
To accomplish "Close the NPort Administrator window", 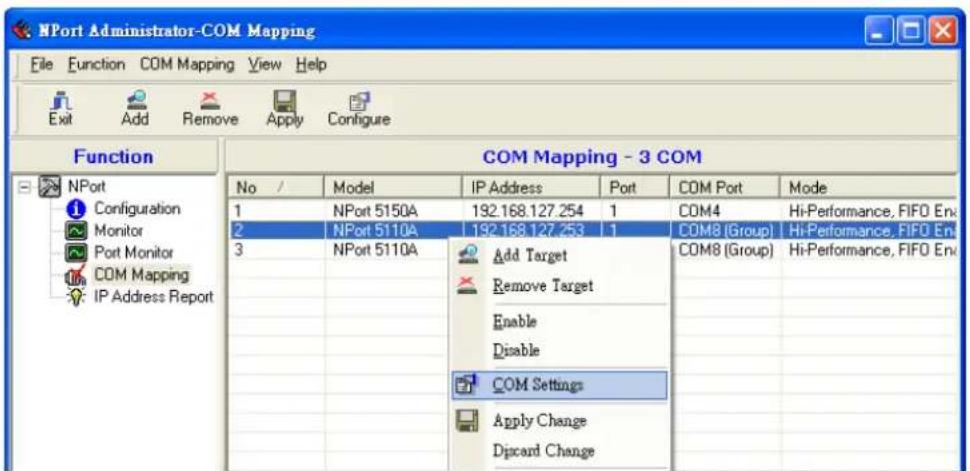I will [942, 32].
